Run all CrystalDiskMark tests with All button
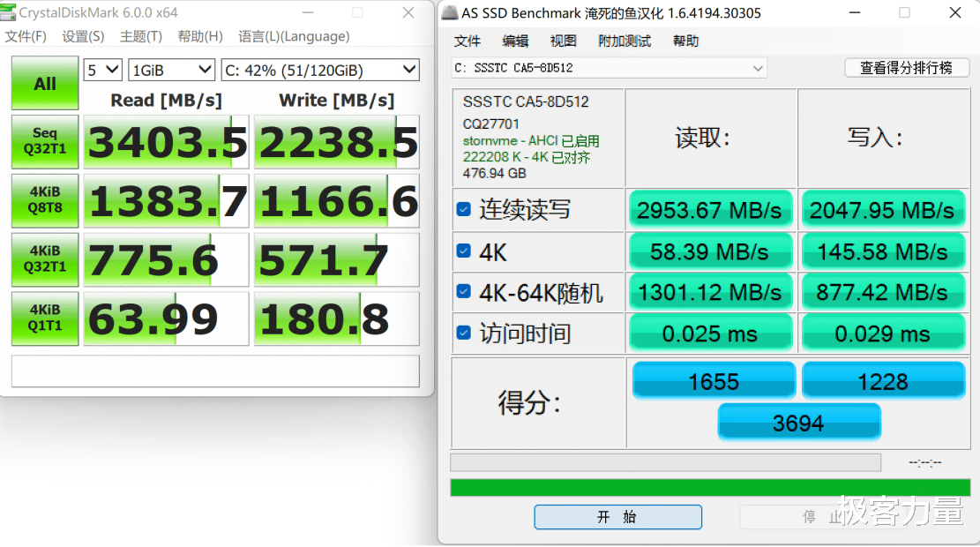This screenshot has width=980, height=547. [x=45, y=83]
